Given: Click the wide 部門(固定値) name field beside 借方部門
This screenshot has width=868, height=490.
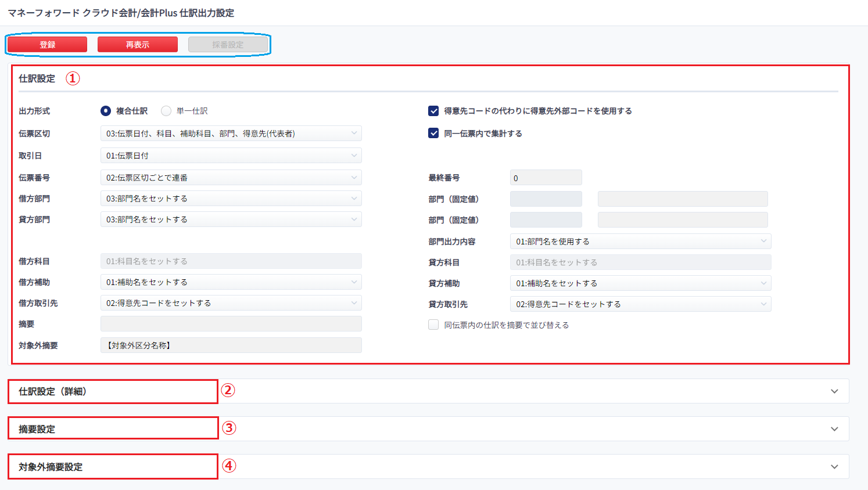Looking at the screenshot, I should [683, 199].
